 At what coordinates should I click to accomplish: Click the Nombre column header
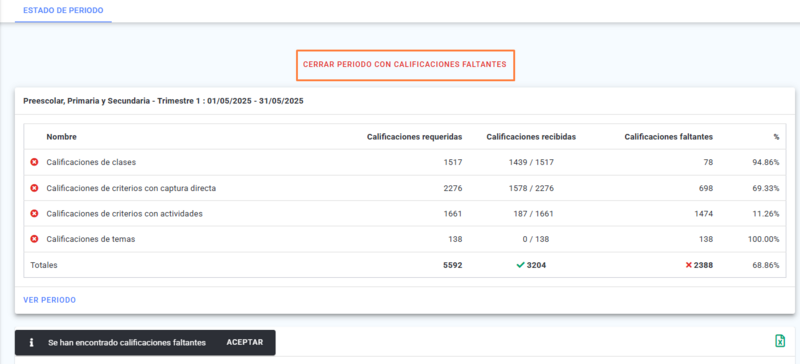tap(62, 137)
